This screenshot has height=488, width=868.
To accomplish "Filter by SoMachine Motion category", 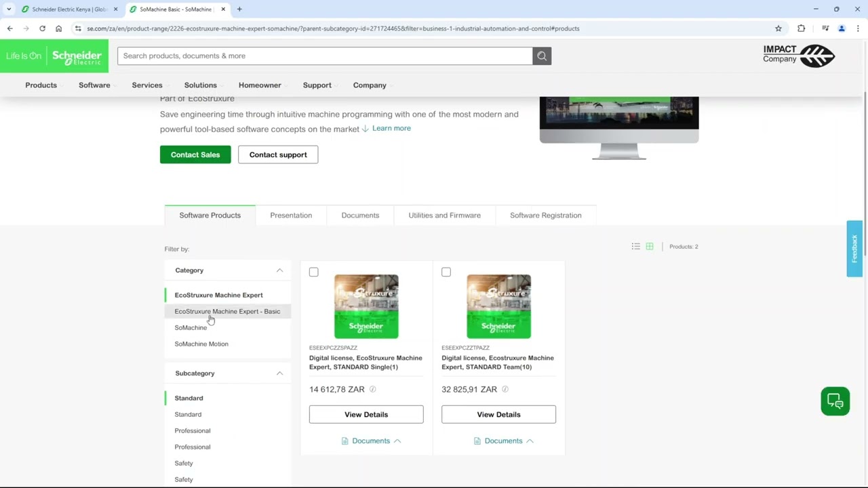I will pyautogui.click(x=201, y=344).
